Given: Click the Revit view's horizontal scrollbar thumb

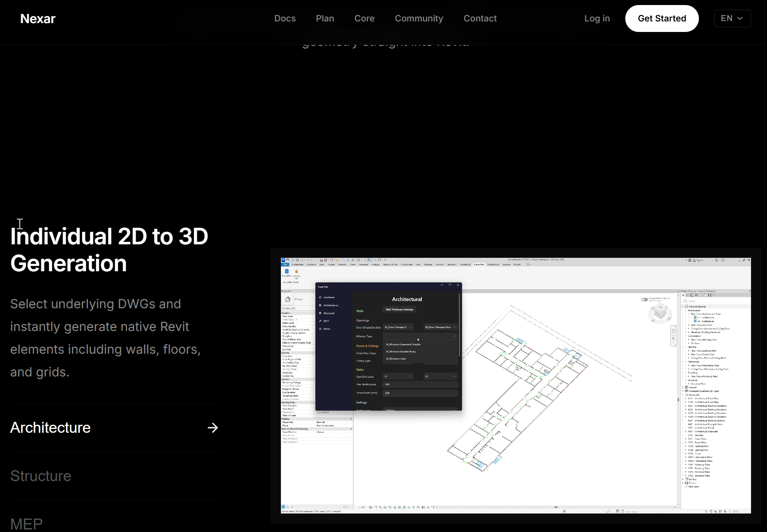Looking at the screenshot, I should [x=556, y=507].
